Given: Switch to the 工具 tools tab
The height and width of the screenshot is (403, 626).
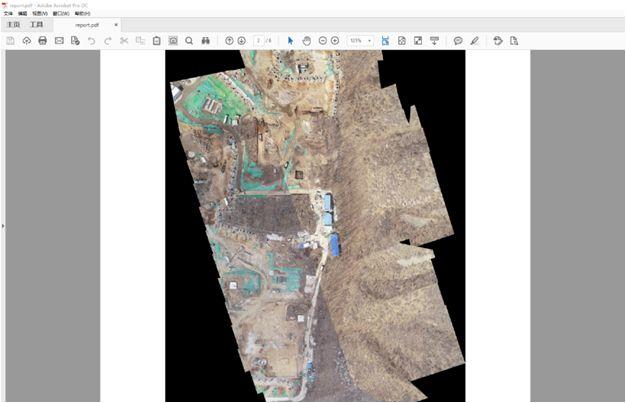Looking at the screenshot, I should coord(37,24).
